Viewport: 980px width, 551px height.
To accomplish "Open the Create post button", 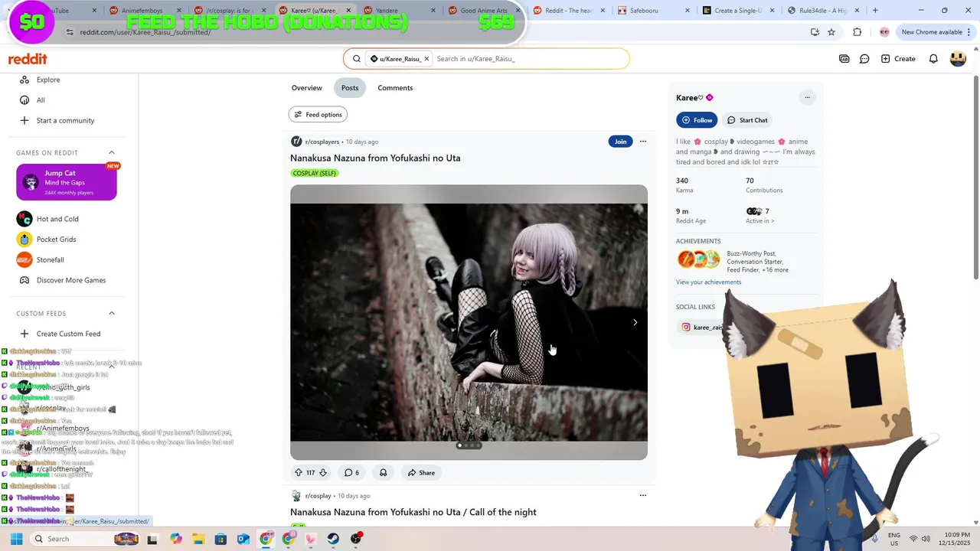I will (898, 59).
